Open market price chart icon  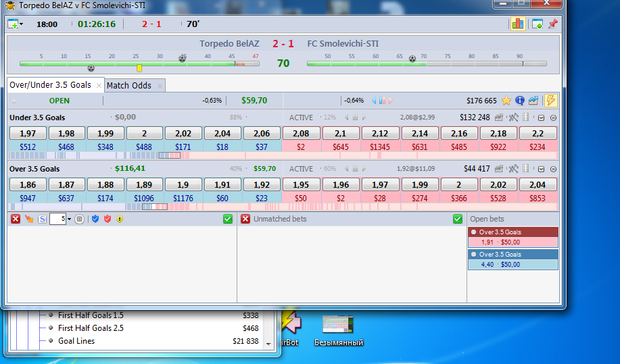(x=533, y=101)
